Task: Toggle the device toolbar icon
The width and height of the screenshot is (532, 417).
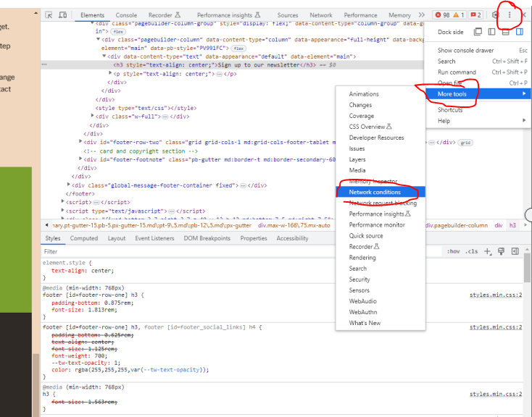Action: pyautogui.click(x=63, y=14)
